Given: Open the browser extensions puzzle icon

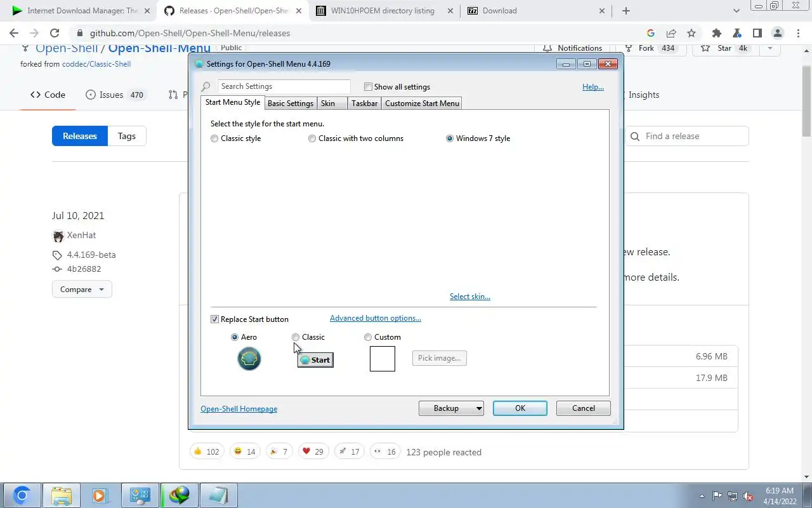Looking at the screenshot, I should click(717, 33).
